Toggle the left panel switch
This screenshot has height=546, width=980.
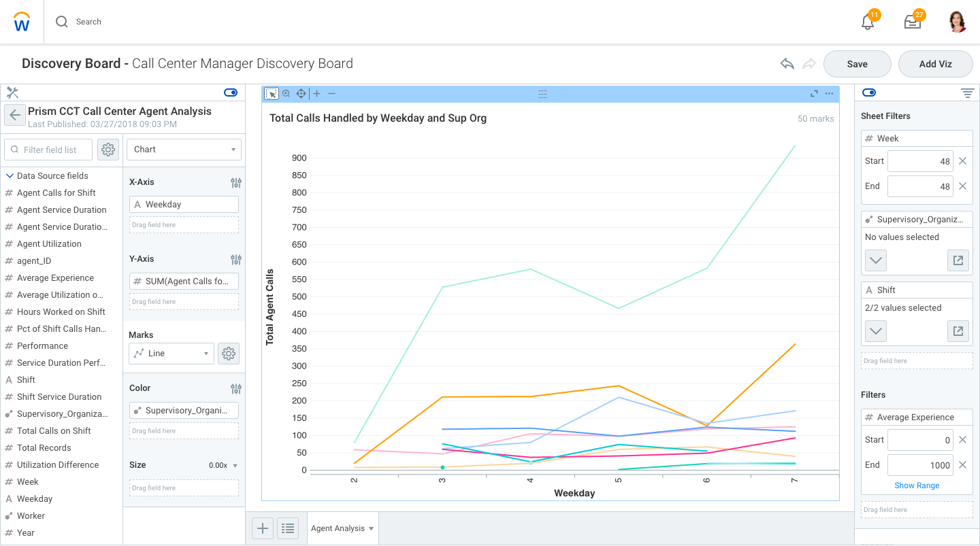click(x=230, y=92)
